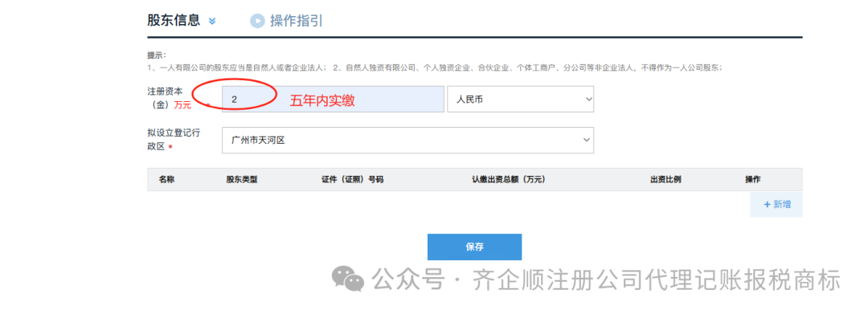Click the 出资比例 column header
The image size is (868, 314).
click(x=665, y=180)
